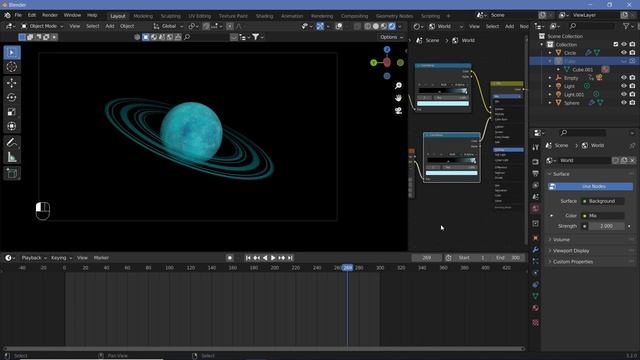Toggle camera view with camera icon
This screenshot has width=640, height=360.
tap(398, 111)
